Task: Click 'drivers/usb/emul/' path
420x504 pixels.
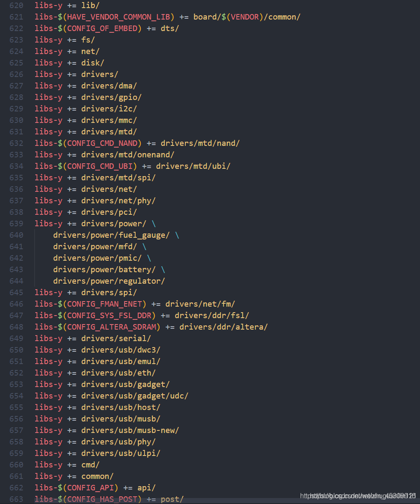Action: point(121,362)
